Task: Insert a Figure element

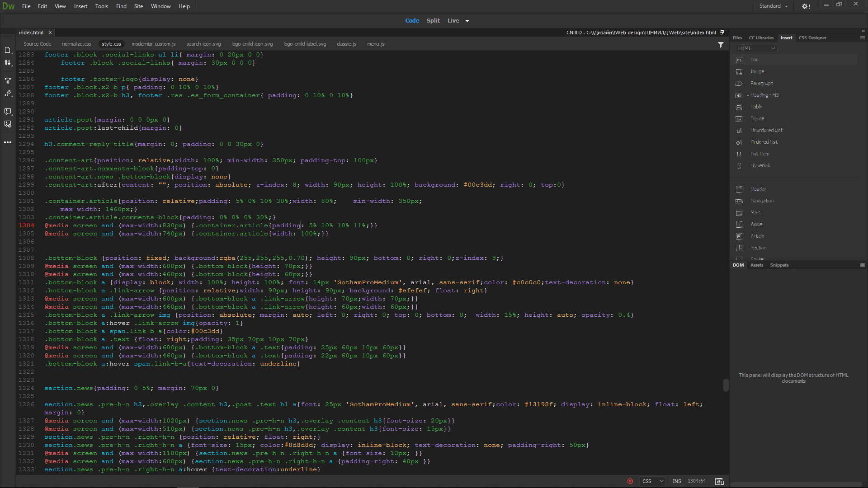Action: 757,118
